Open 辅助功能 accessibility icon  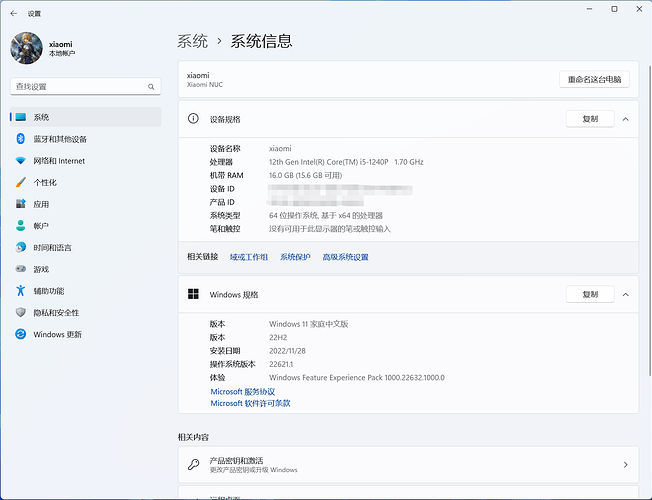[x=20, y=291]
